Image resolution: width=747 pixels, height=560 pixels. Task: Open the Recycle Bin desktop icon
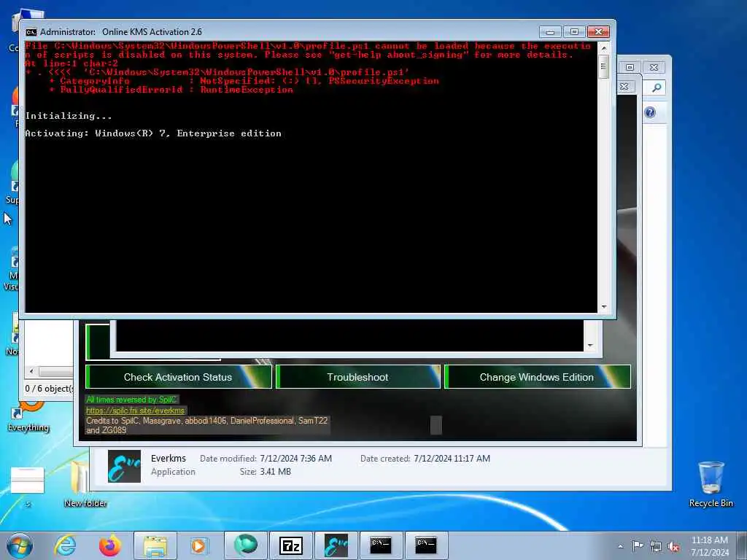[711, 484]
